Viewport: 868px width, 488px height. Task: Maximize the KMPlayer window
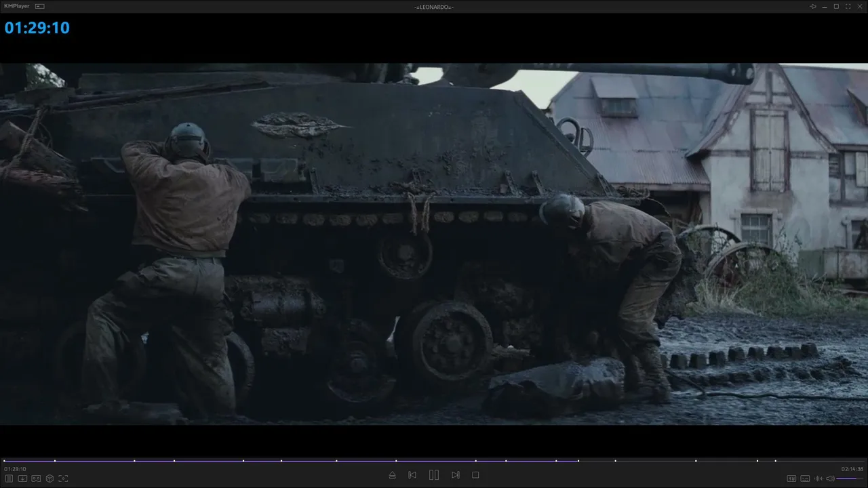[836, 6]
